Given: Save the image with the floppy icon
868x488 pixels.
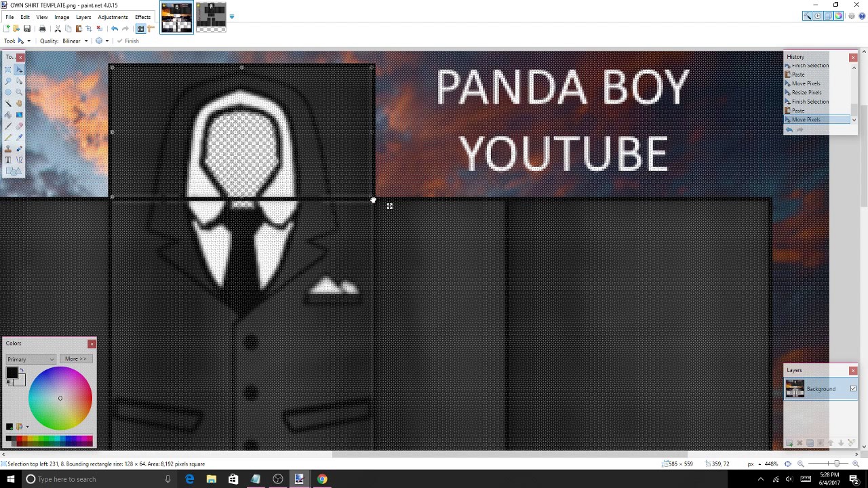Looking at the screenshot, I should [27, 28].
